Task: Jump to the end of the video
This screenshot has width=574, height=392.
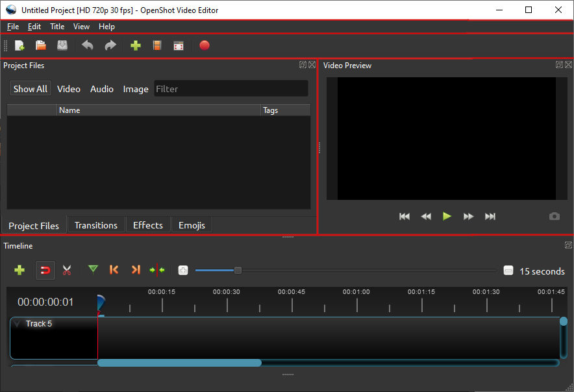Action: (490, 216)
